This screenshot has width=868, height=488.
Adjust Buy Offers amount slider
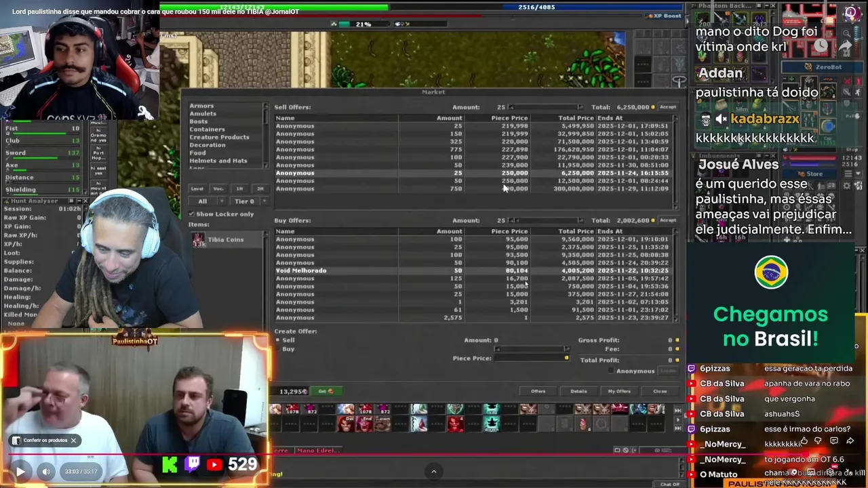[x=547, y=220]
